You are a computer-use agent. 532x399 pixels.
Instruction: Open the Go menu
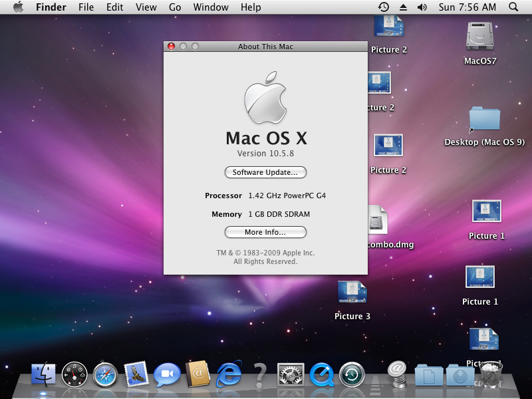coord(175,7)
